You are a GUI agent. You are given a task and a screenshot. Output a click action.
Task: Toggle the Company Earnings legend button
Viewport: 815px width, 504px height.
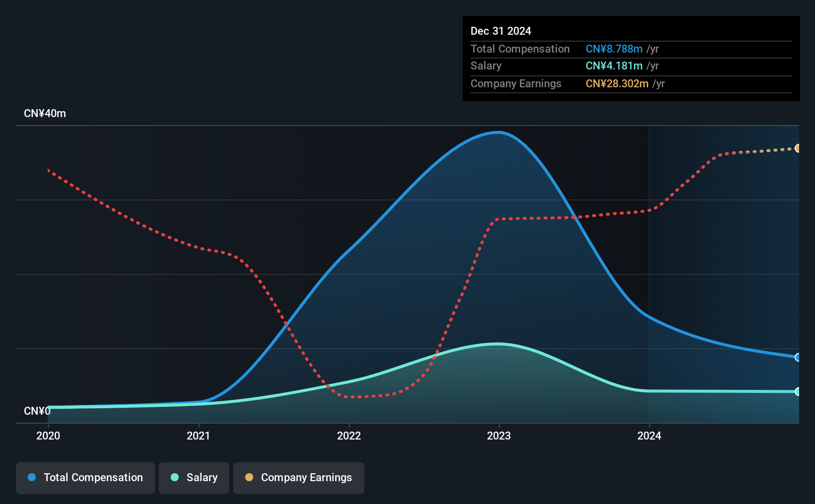[299, 478]
